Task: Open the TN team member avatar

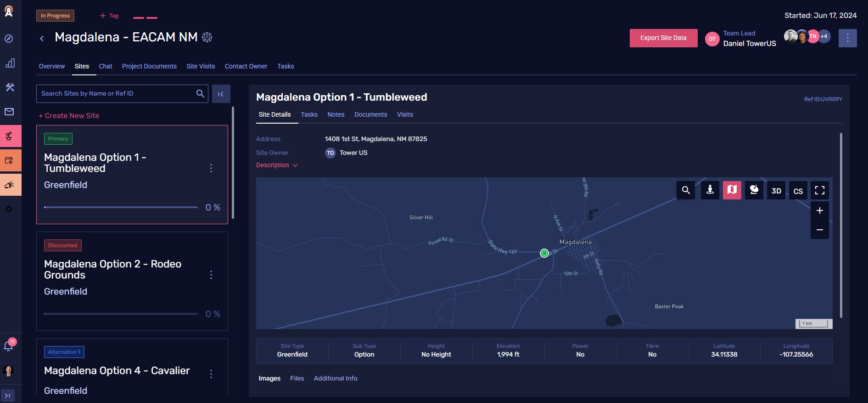Action: tap(813, 36)
